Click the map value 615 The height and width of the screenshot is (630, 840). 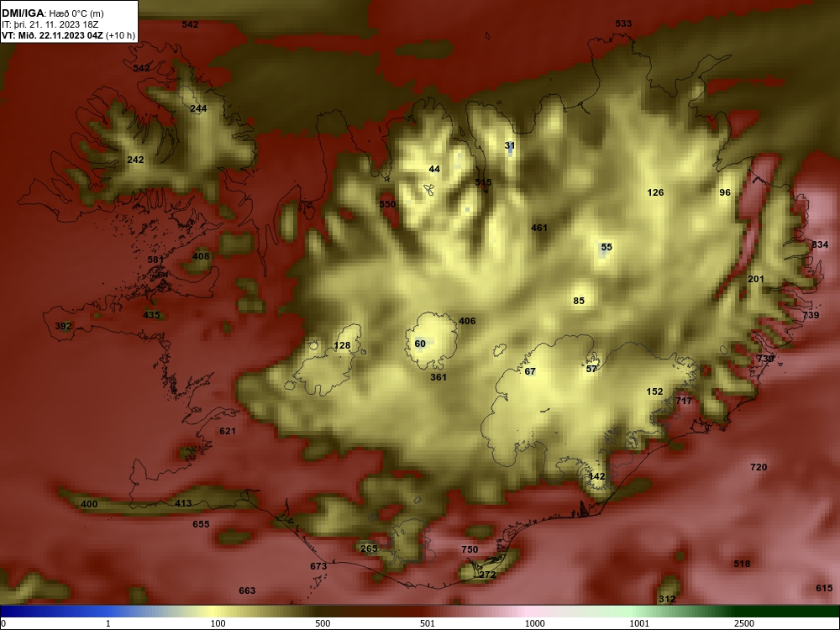[x=824, y=588]
